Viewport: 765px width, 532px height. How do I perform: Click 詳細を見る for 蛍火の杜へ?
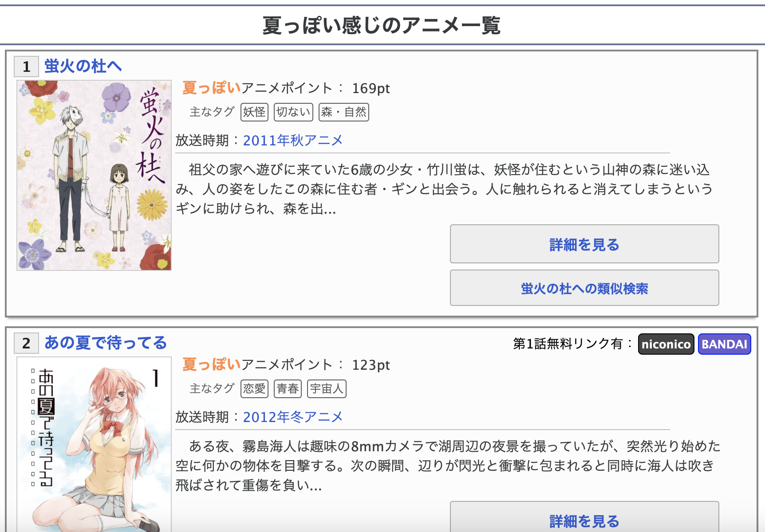point(584,244)
